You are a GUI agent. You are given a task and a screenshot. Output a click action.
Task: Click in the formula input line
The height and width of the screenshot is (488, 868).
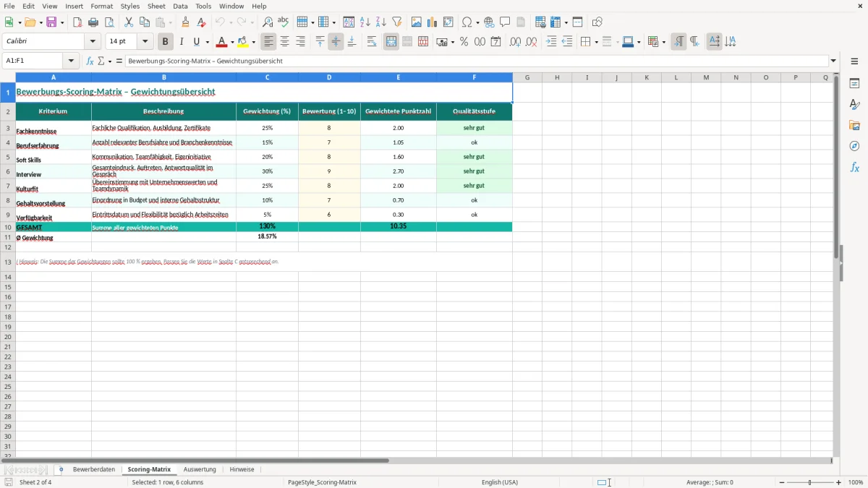coord(477,61)
